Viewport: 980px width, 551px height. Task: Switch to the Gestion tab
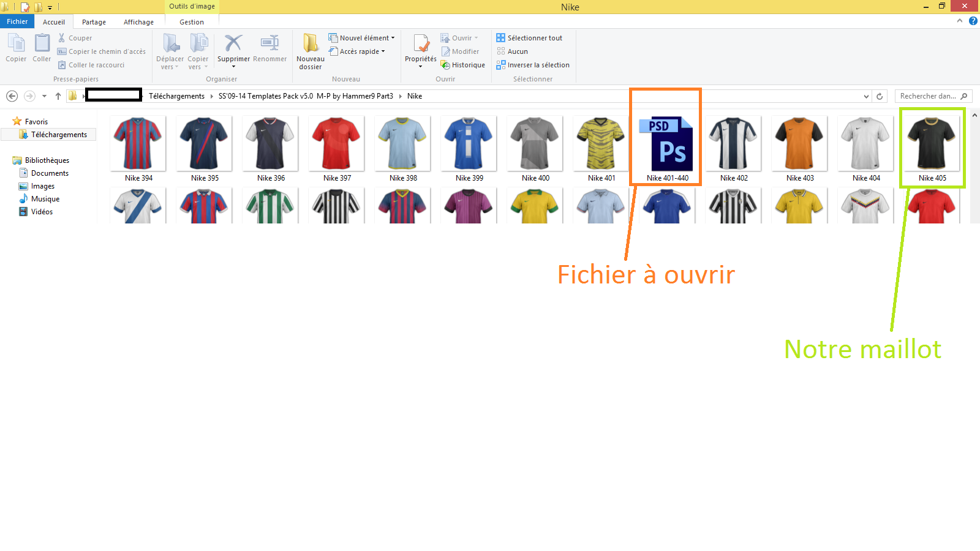[x=192, y=22]
